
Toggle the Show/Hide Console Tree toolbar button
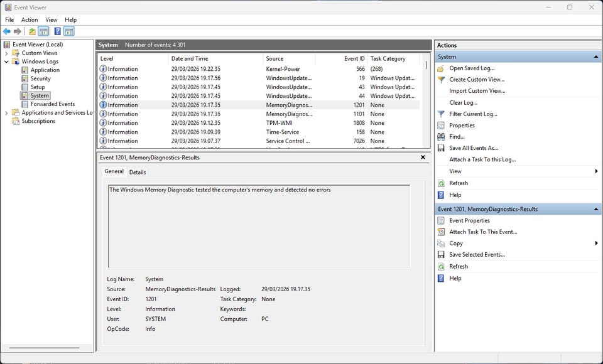point(43,31)
